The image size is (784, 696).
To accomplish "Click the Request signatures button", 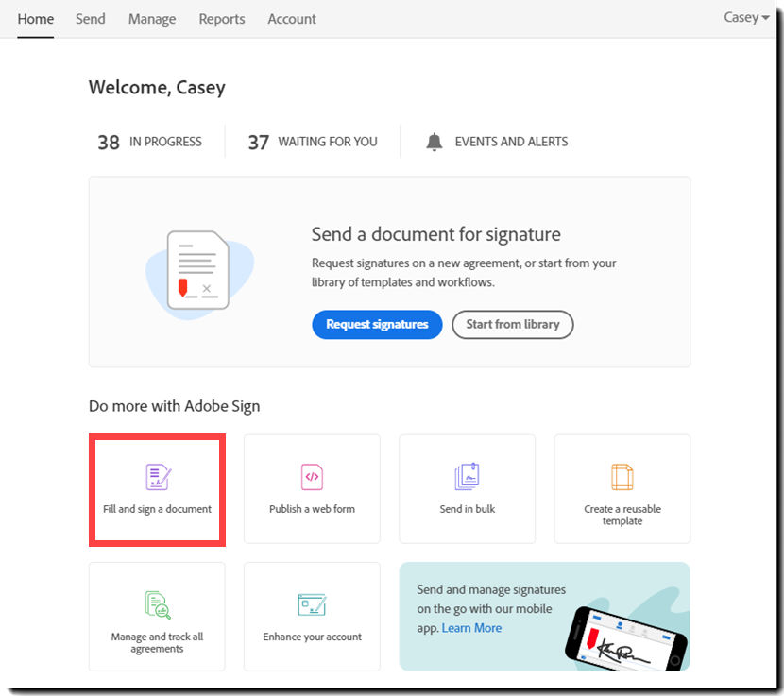I will click(377, 324).
